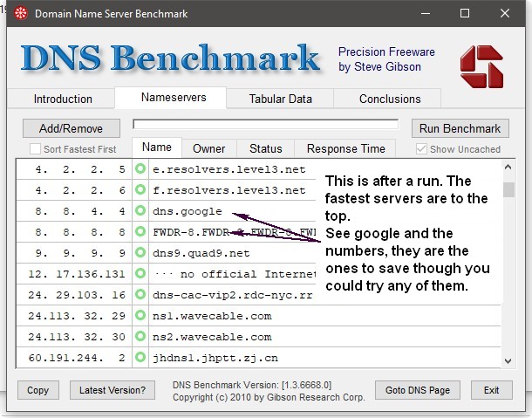This screenshot has width=532, height=418.
Task: Click IP address 8.8.4.4
Action: tap(80, 211)
